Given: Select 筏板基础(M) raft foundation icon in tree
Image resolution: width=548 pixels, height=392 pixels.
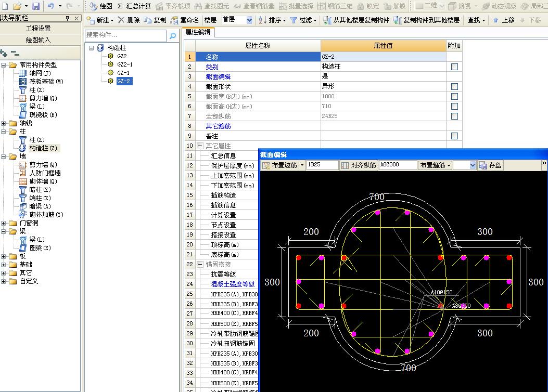Looking at the screenshot, I should click(23, 82).
